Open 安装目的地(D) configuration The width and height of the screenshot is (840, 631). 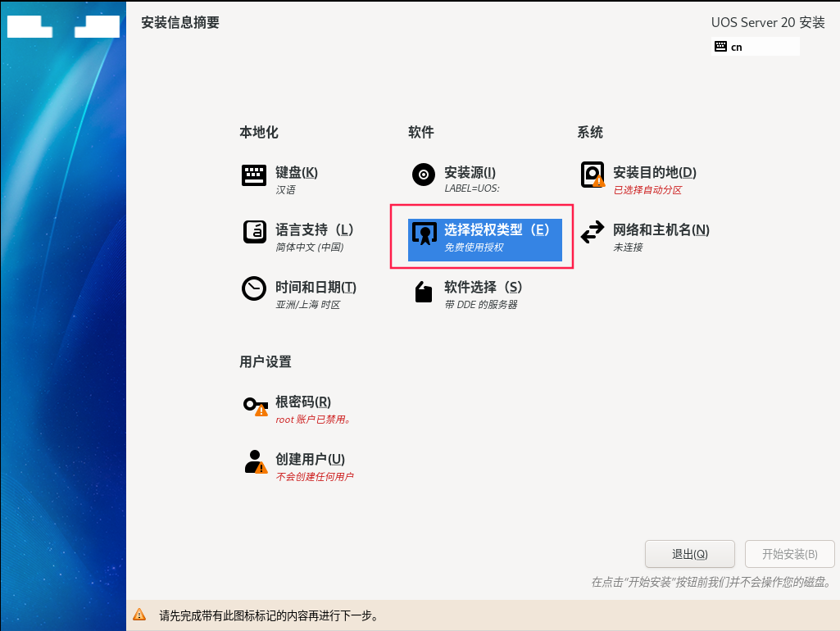click(638, 179)
